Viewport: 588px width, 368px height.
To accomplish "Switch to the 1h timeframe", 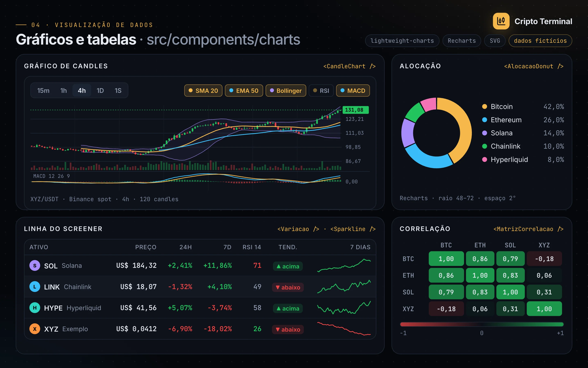I will click(x=63, y=91).
